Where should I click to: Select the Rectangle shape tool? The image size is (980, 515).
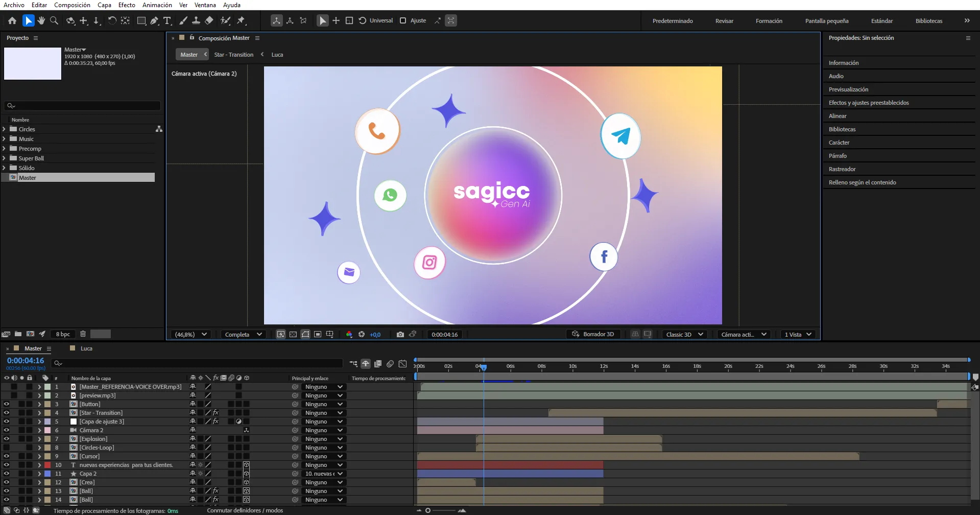pos(141,20)
